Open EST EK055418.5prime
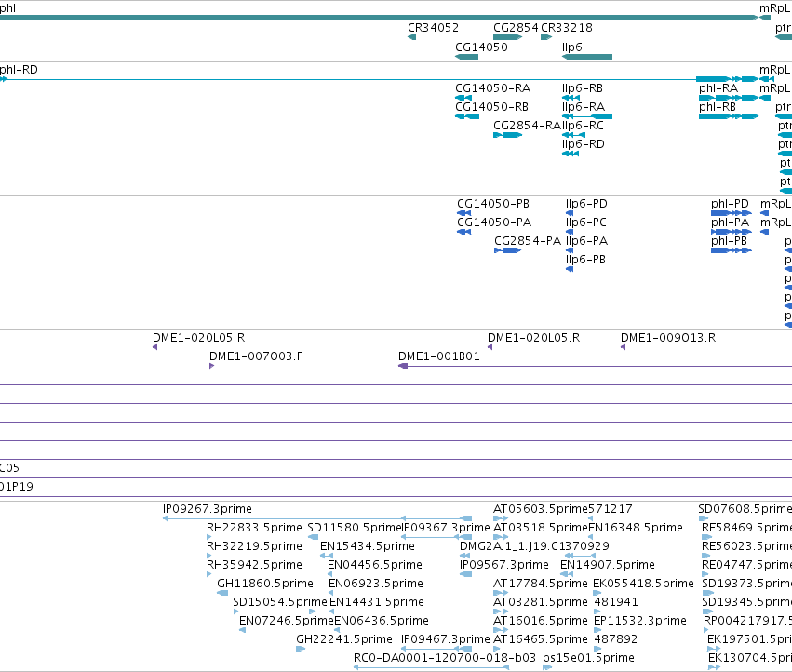792x672 pixels. coord(597,593)
